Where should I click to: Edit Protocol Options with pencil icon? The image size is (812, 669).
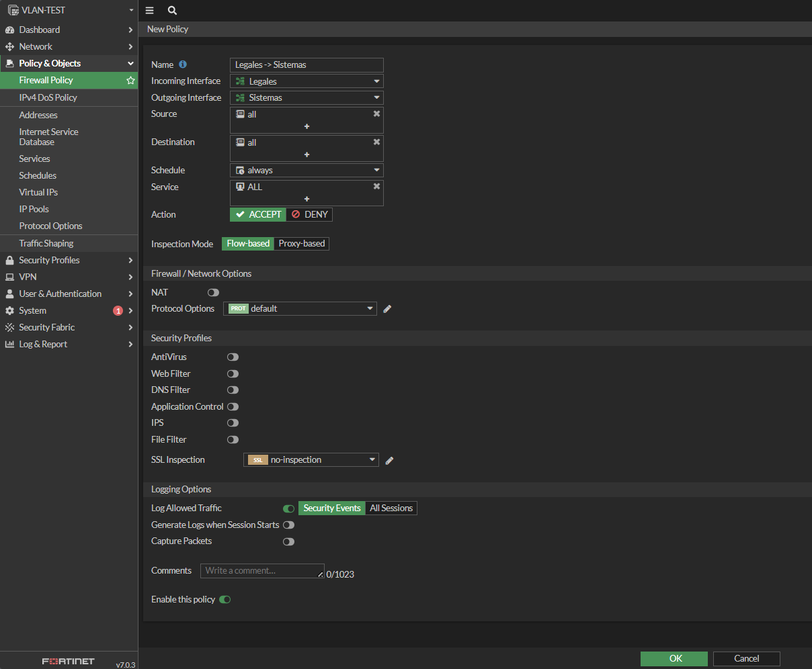coord(387,309)
